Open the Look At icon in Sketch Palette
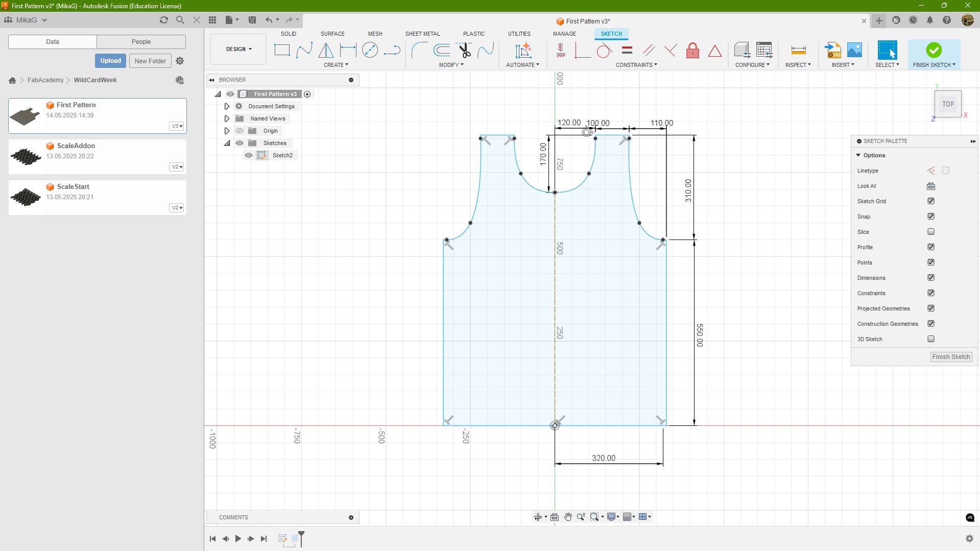Image resolution: width=980 pixels, height=551 pixels. tap(930, 186)
